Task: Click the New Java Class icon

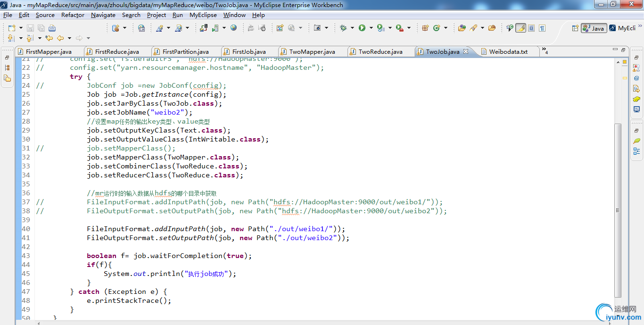Action: [437, 28]
